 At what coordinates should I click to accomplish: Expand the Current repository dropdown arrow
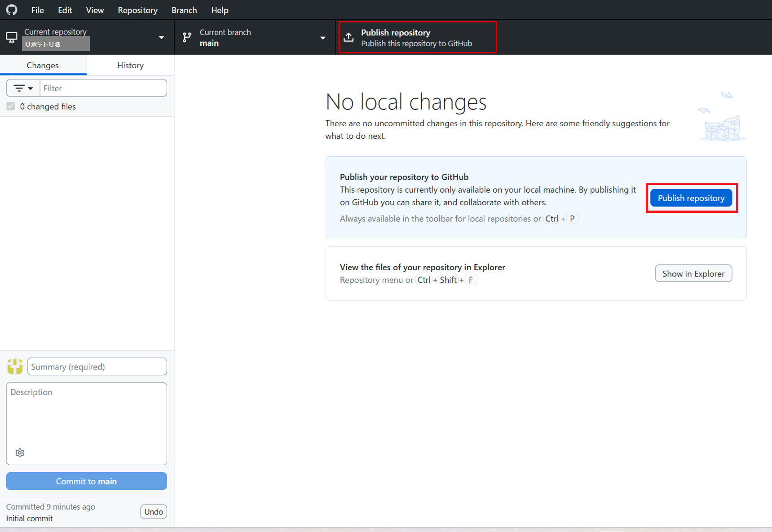pyautogui.click(x=161, y=38)
